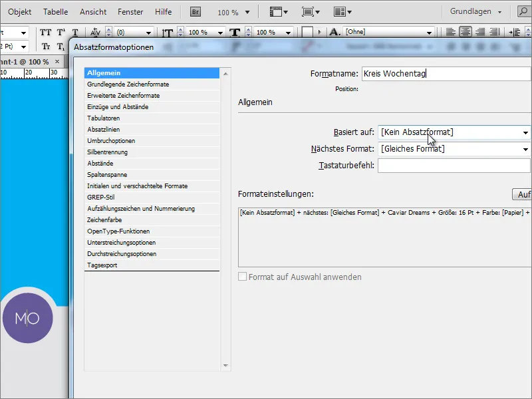
Task: Open the Objekt menu
Action: (20, 12)
